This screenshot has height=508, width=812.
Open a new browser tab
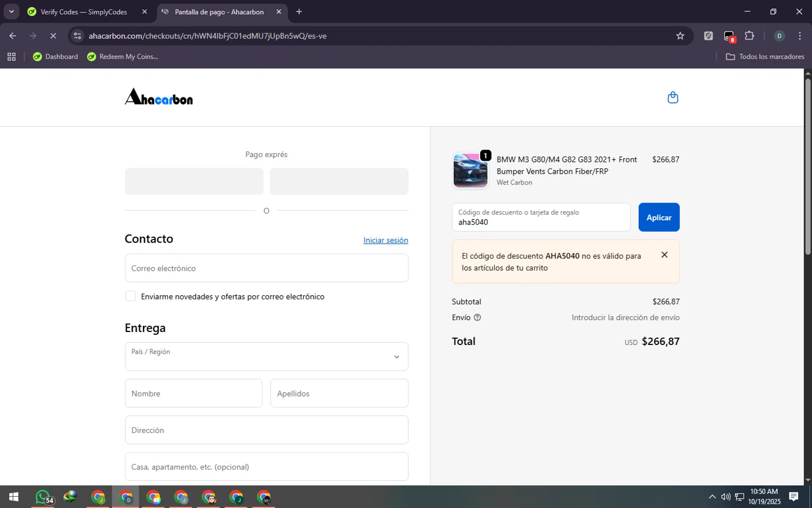[x=299, y=12]
